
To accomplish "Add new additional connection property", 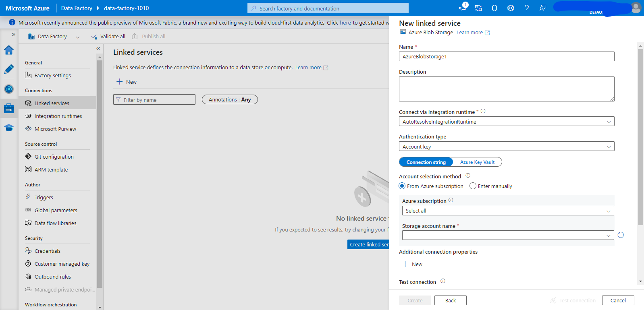I will (412, 264).
